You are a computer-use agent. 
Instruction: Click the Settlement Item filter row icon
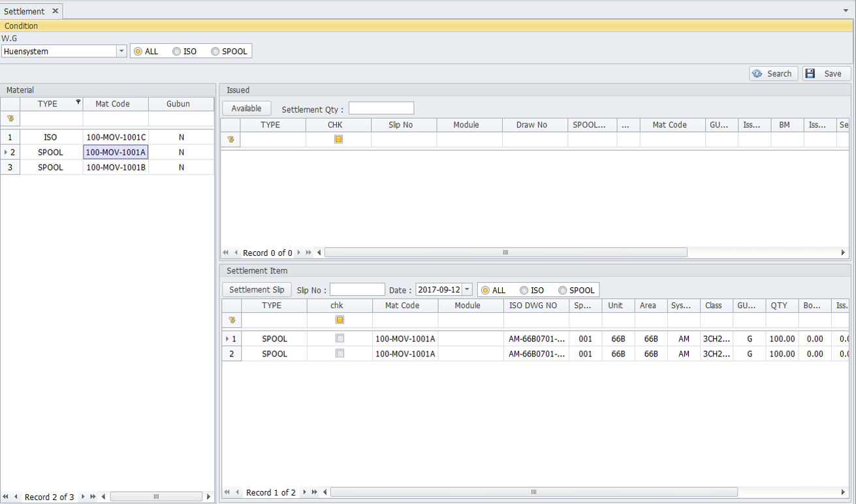point(231,320)
